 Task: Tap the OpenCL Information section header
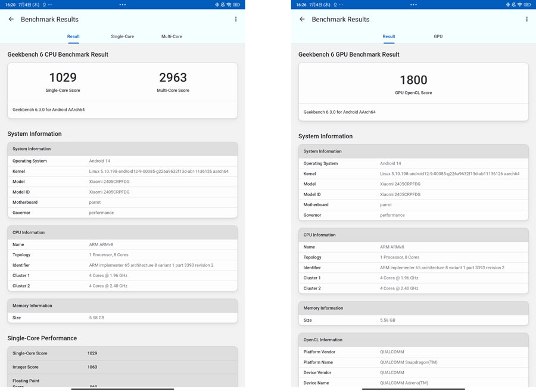pyautogui.click(x=413, y=340)
